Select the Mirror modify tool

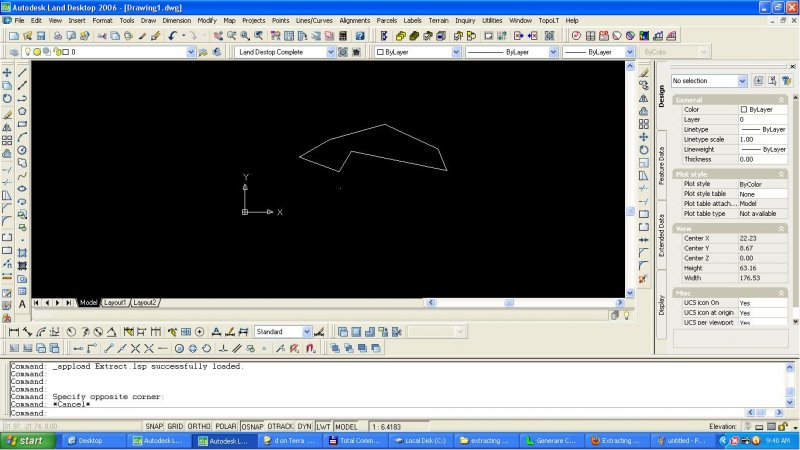7,128
